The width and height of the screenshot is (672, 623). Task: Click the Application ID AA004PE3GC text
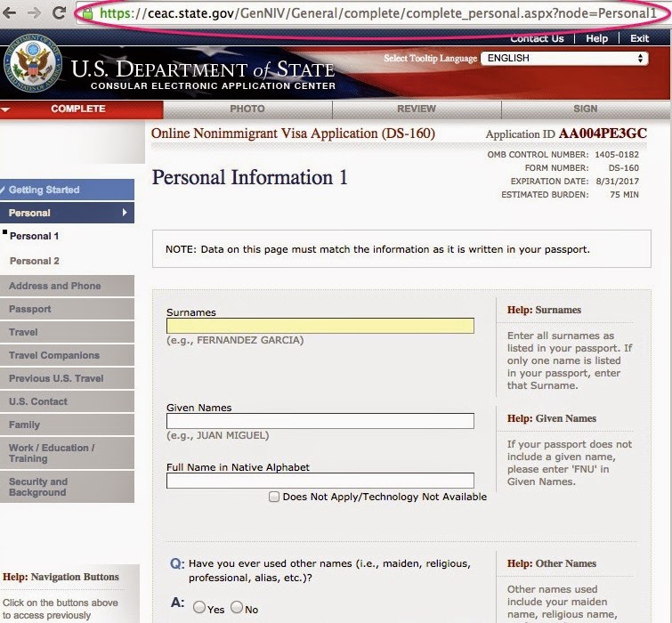point(566,133)
